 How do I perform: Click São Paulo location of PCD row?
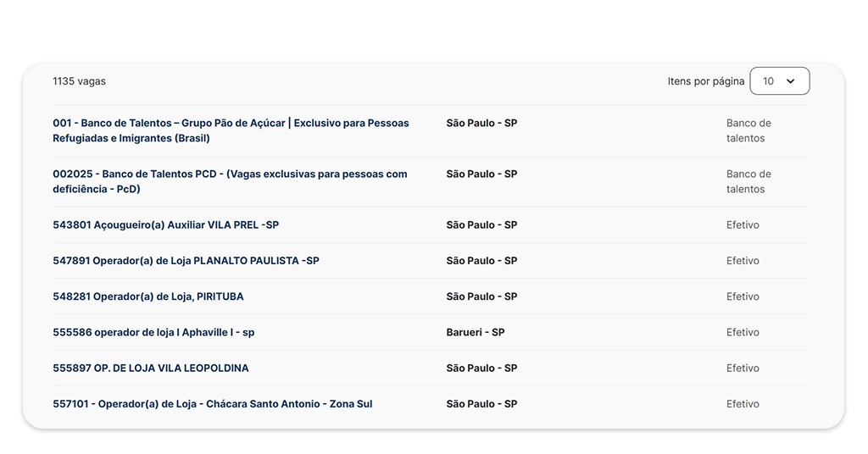point(481,174)
